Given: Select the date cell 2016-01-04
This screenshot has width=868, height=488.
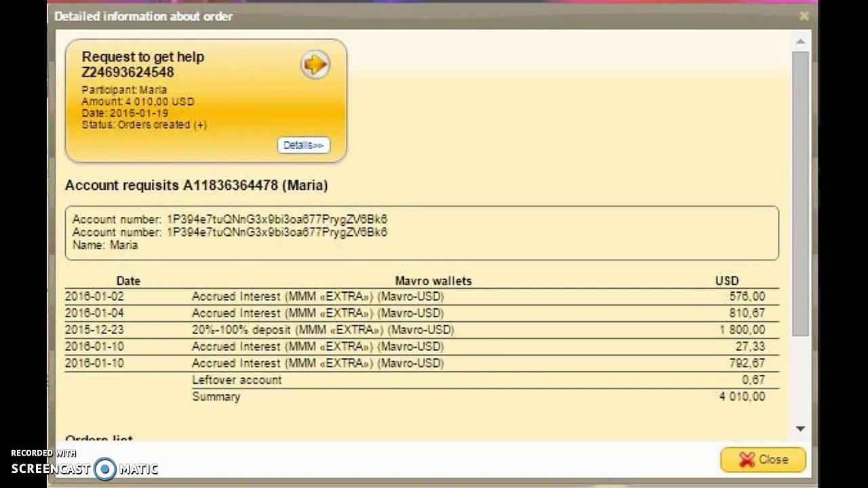Looking at the screenshot, I should [x=94, y=313].
